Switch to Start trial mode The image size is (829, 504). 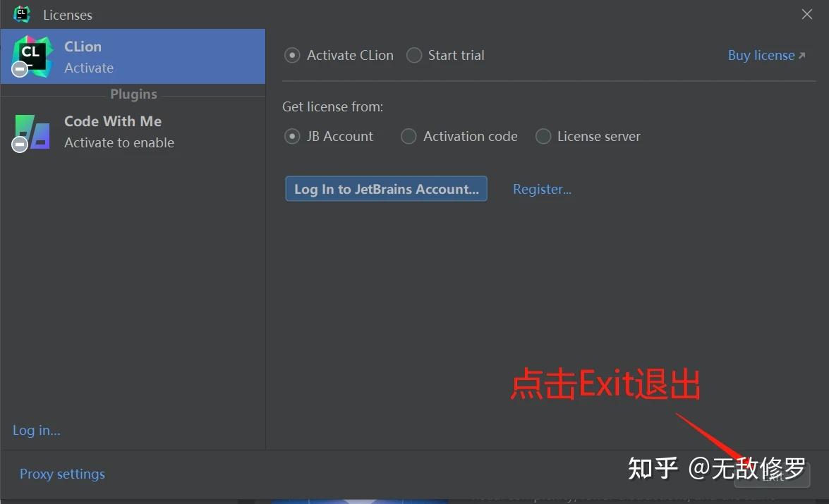click(414, 55)
